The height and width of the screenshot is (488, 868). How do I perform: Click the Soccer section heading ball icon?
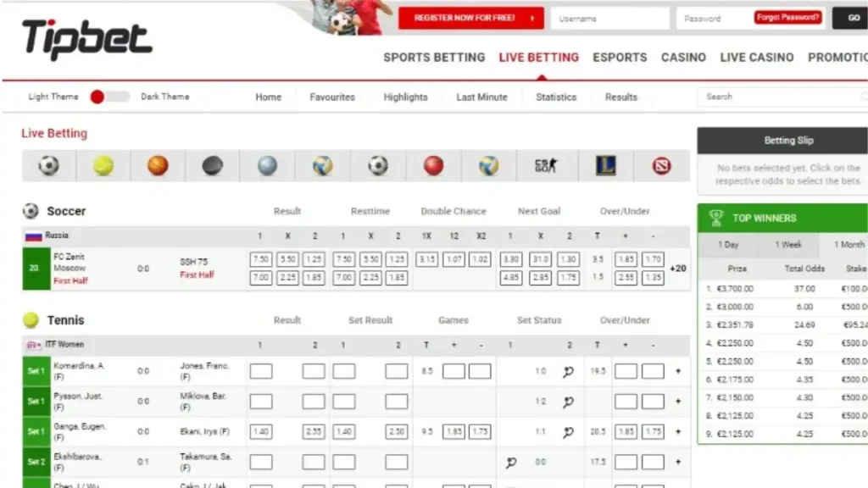[31, 211]
